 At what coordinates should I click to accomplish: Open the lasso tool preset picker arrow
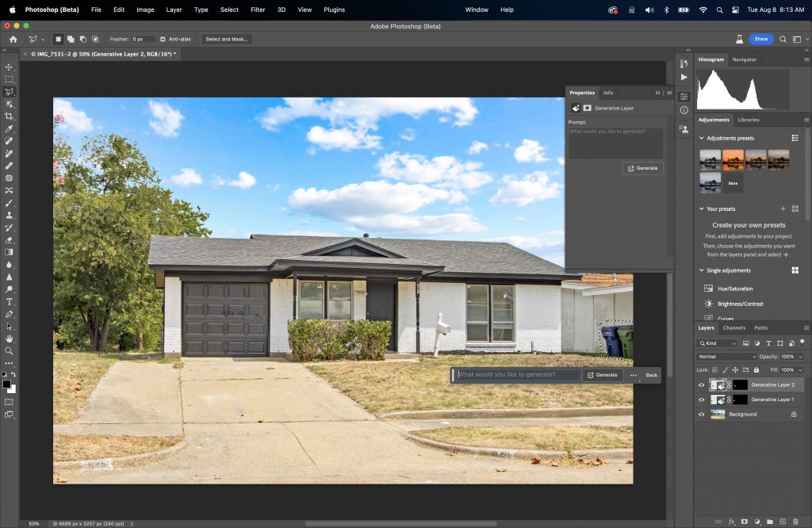[43, 40]
